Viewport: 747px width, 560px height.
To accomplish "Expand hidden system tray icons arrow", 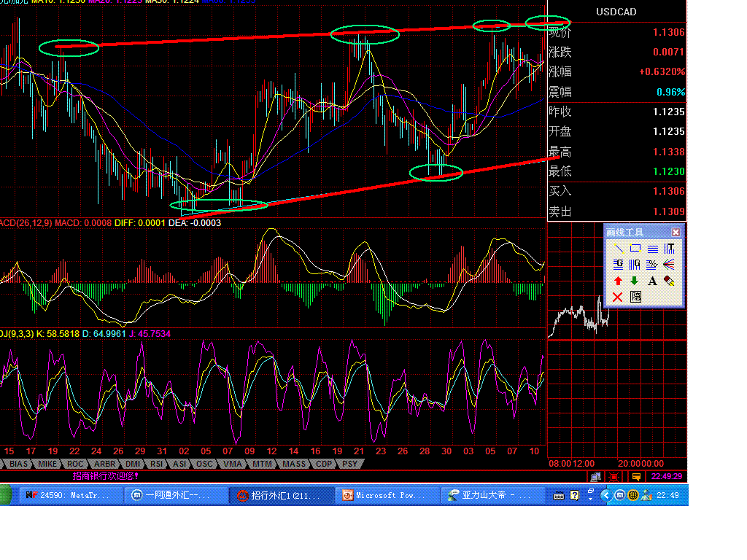I will pyautogui.click(x=605, y=495).
